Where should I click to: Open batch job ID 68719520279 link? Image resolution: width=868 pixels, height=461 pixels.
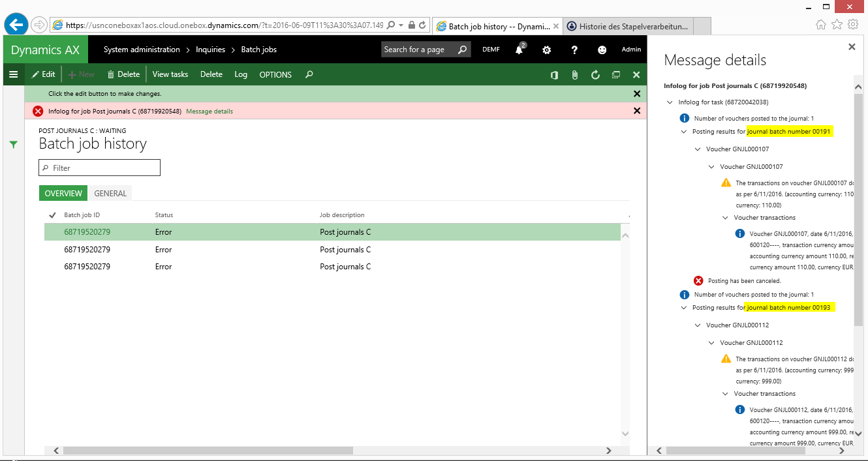(x=87, y=232)
